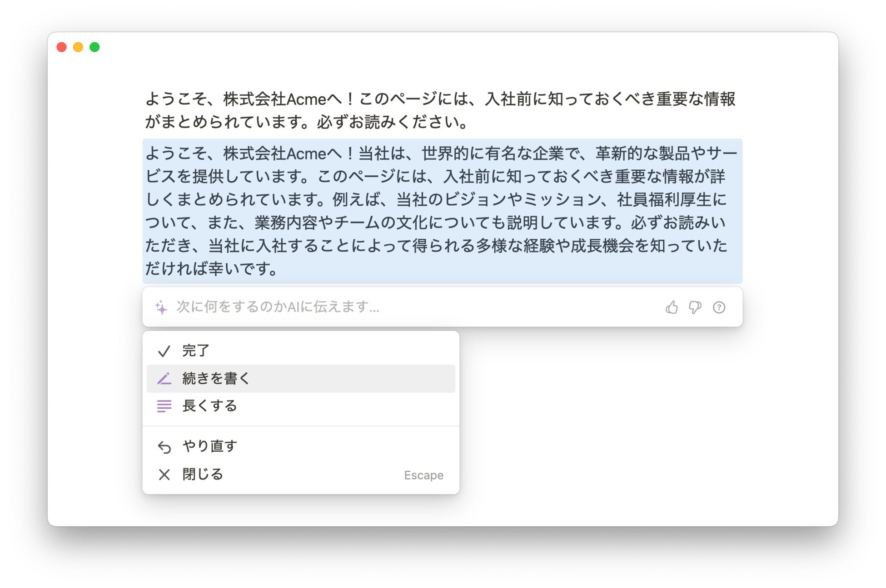Choose 続きを書く to continue writing
The height and width of the screenshot is (588, 886).
coord(216,378)
